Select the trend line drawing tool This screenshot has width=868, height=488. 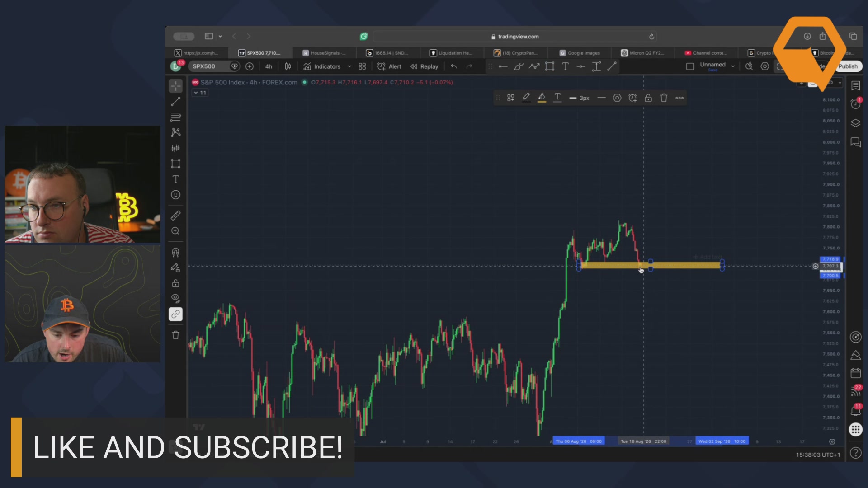click(175, 102)
